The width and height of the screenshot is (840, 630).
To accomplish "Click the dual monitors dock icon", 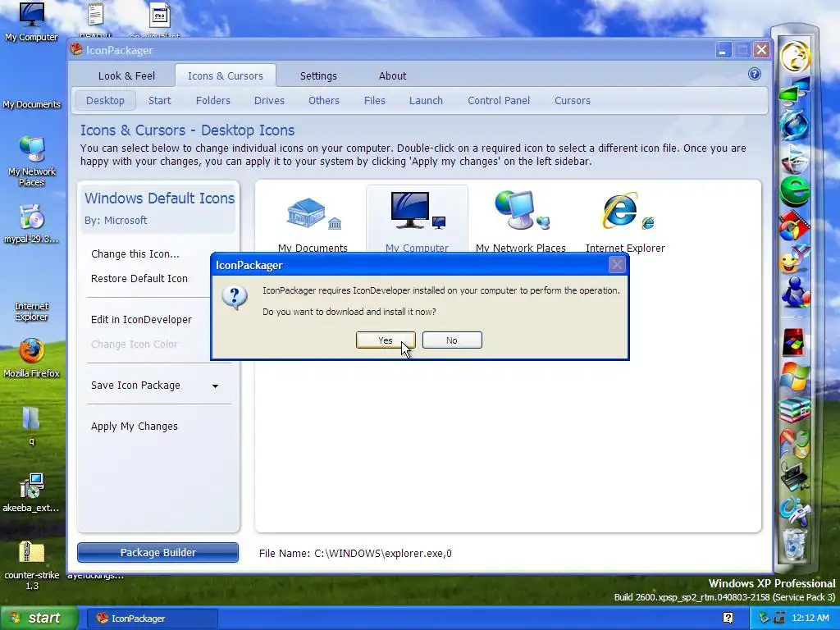I will 794,90.
